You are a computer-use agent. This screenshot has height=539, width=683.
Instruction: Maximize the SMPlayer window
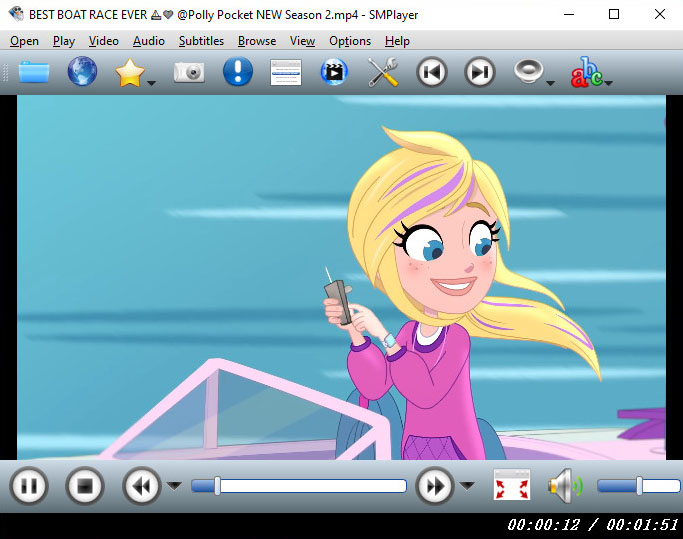614,14
